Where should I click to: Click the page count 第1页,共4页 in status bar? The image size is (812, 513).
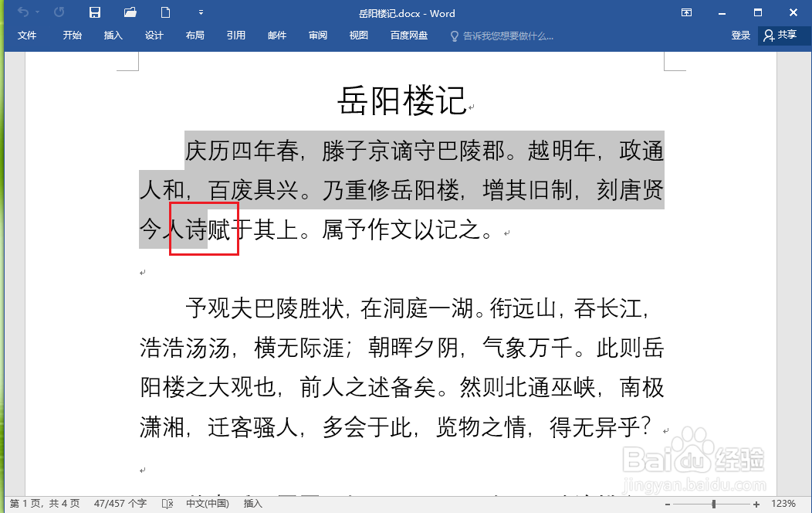point(45,504)
